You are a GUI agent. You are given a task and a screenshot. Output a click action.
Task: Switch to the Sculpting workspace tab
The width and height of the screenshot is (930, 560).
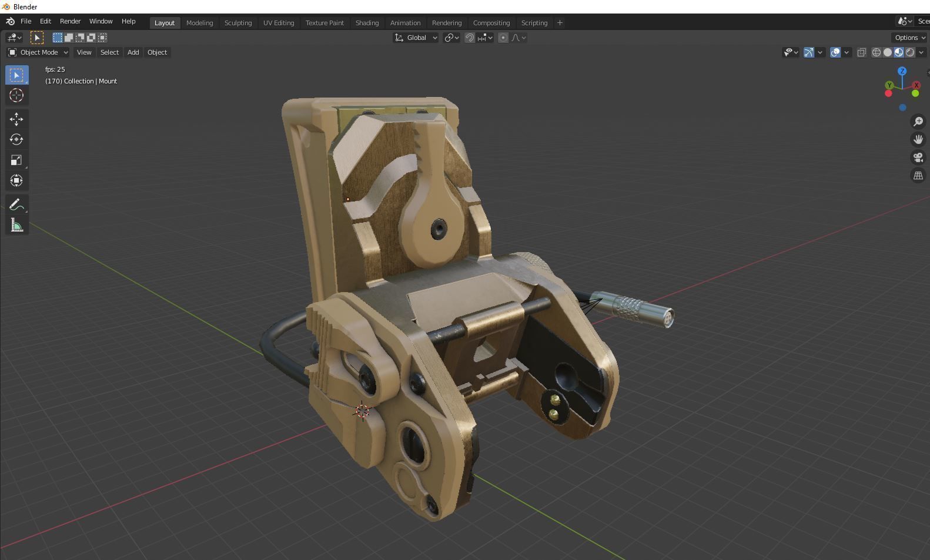pyautogui.click(x=238, y=23)
